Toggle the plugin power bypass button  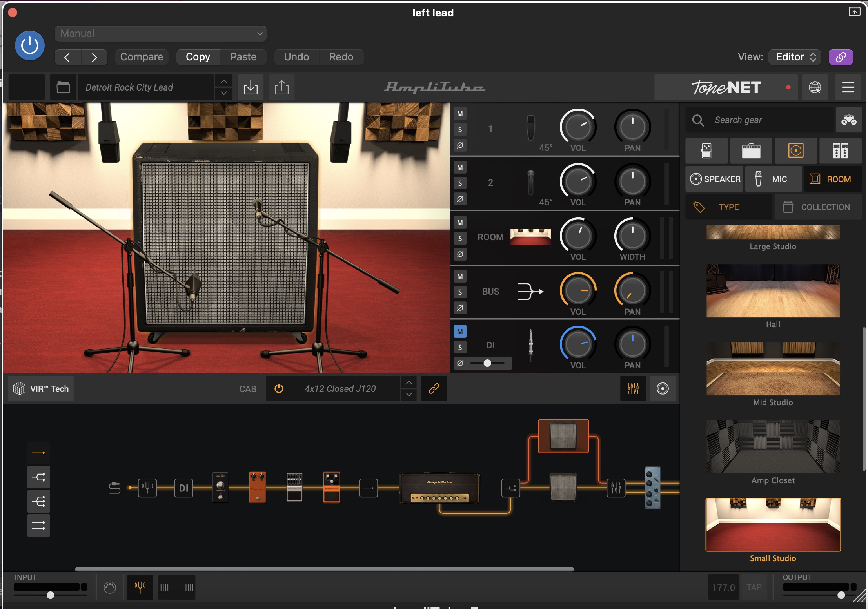(x=29, y=45)
